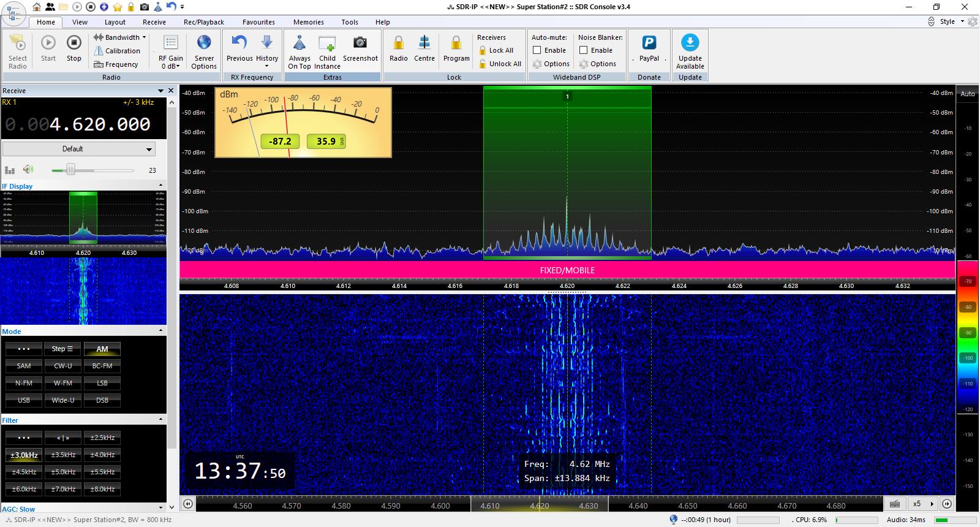Mute audio with speaker icon
Screen dimensions: 980x527
pyautogui.click(x=28, y=170)
